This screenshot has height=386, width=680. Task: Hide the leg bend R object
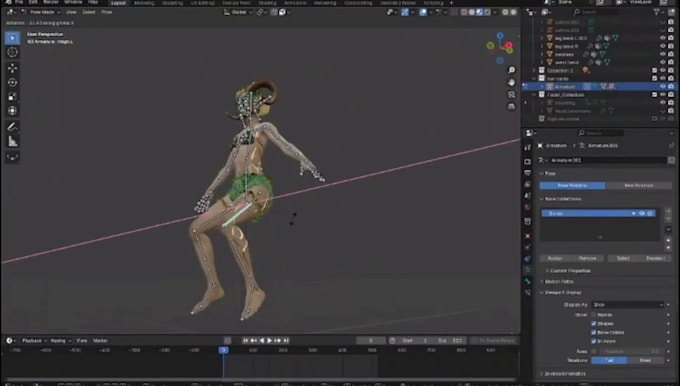663,46
